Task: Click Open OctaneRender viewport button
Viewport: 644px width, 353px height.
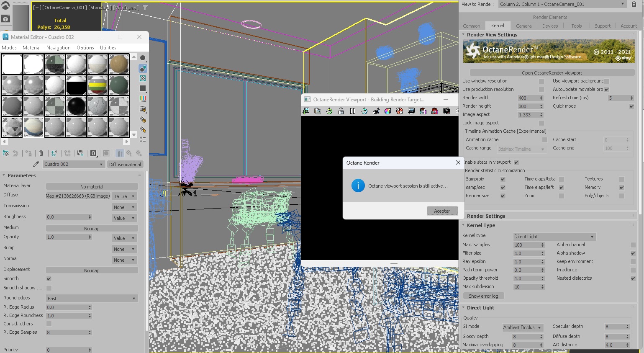Action: [x=552, y=73]
